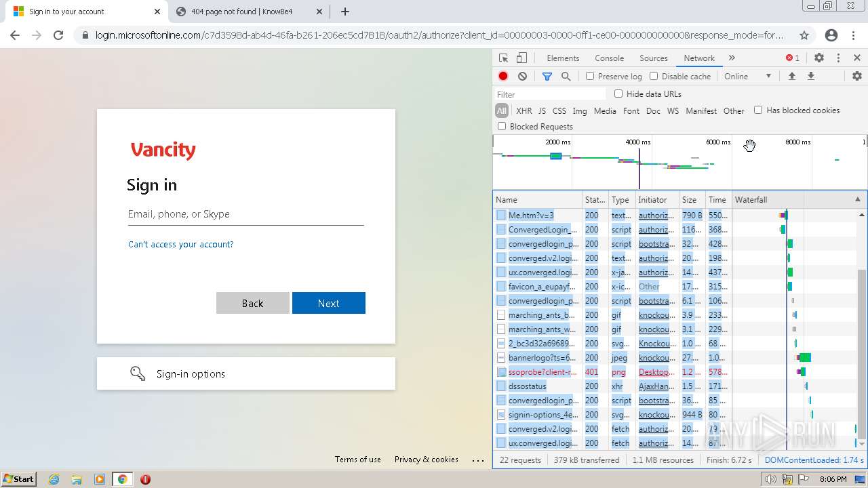Reload the current page
This screenshot has height=488, width=868.
coord(58,35)
